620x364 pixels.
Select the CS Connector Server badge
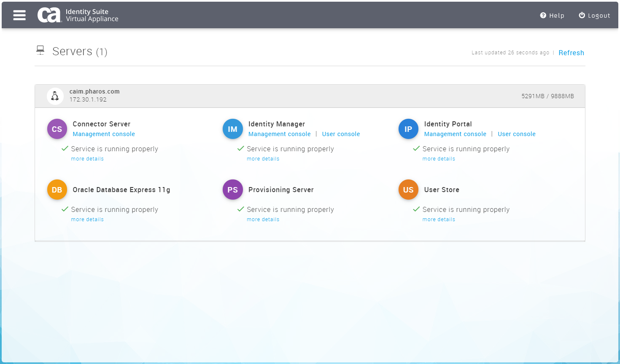tap(57, 129)
